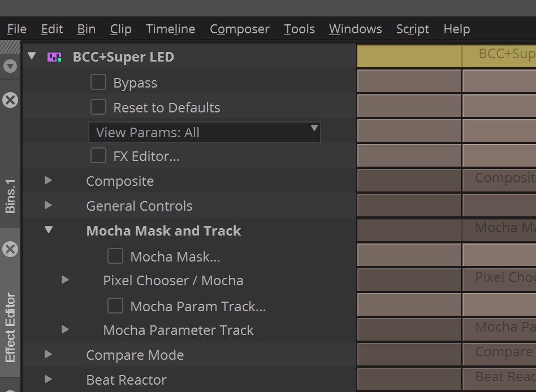Click the yellow BCC+Sup keyframe track header
This screenshot has height=392, width=536.
pos(447,56)
